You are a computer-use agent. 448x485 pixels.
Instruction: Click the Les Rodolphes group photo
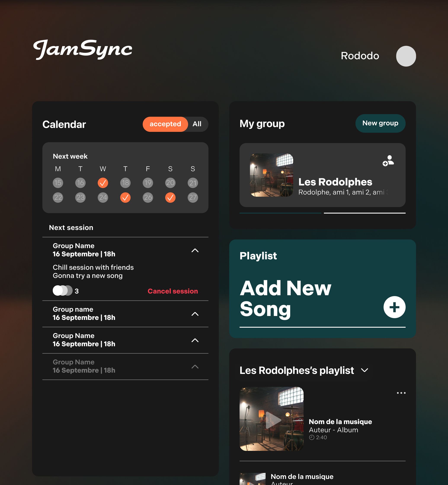pos(271,175)
